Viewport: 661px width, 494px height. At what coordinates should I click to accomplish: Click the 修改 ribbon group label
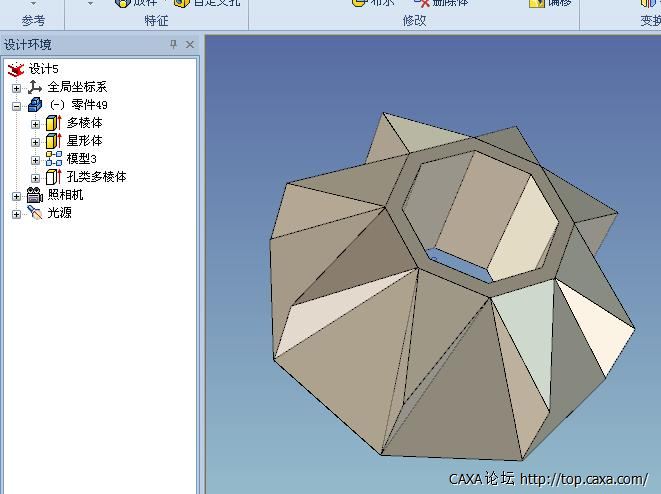(x=414, y=20)
